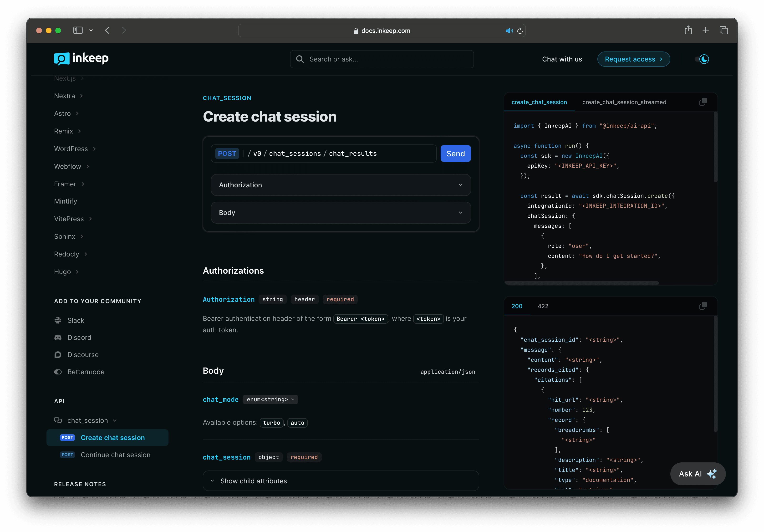The height and width of the screenshot is (532, 764).
Task: Expand the Authorization section
Action: (x=341, y=185)
